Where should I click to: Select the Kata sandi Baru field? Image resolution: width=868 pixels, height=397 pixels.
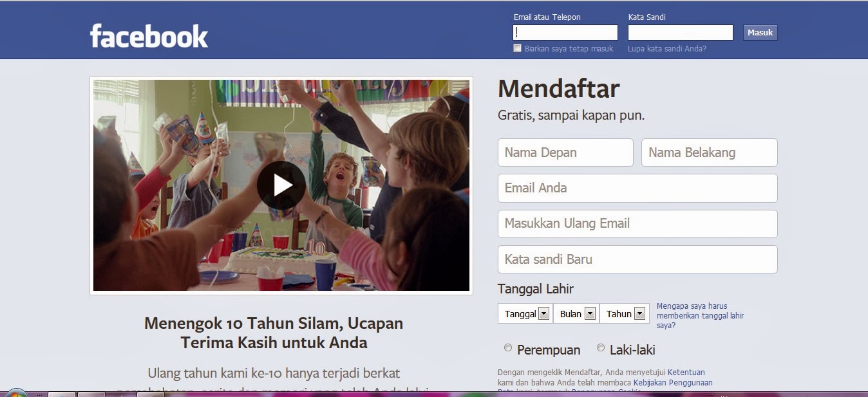637,259
